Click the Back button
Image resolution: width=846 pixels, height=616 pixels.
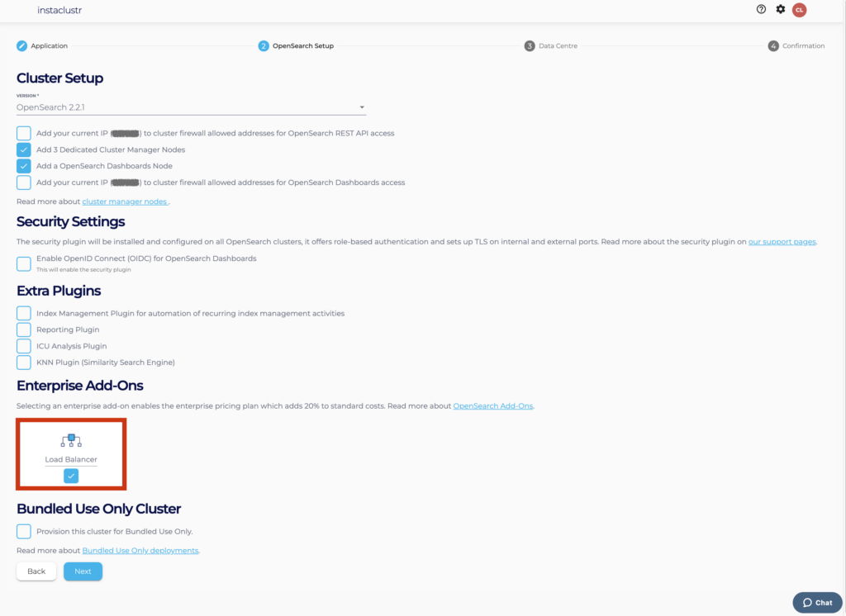pos(36,571)
